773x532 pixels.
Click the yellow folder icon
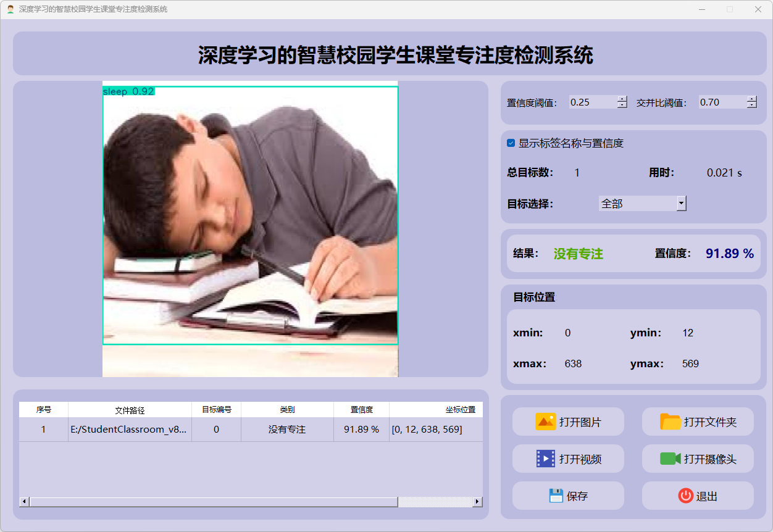[x=670, y=422]
